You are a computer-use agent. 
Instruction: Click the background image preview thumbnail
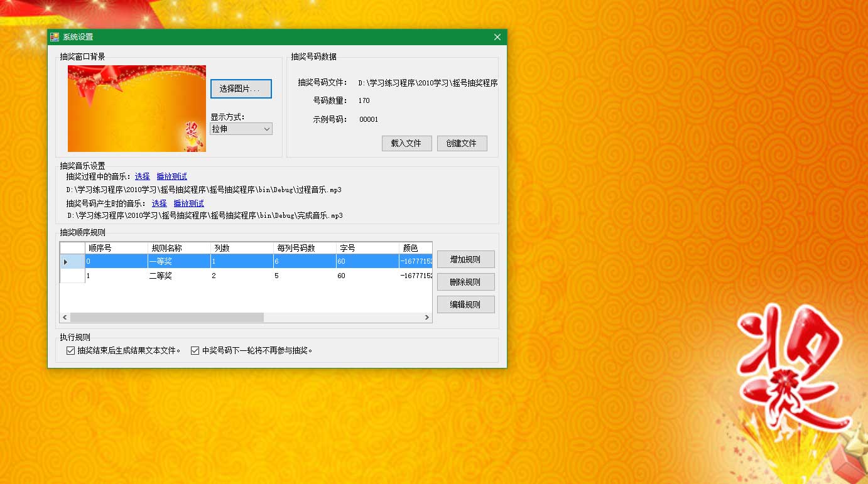click(x=136, y=108)
